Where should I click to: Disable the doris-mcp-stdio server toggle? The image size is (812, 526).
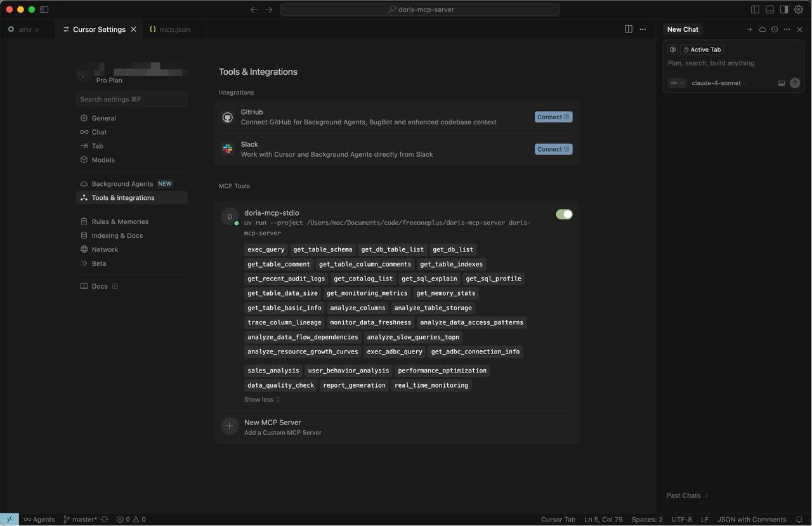pyautogui.click(x=564, y=214)
